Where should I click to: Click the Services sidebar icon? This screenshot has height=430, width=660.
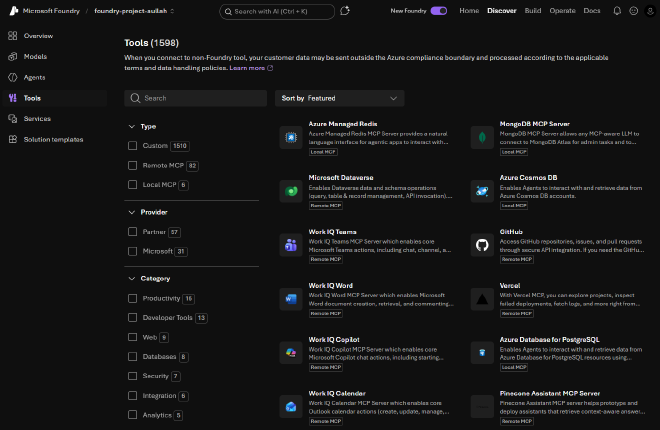[13, 119]
